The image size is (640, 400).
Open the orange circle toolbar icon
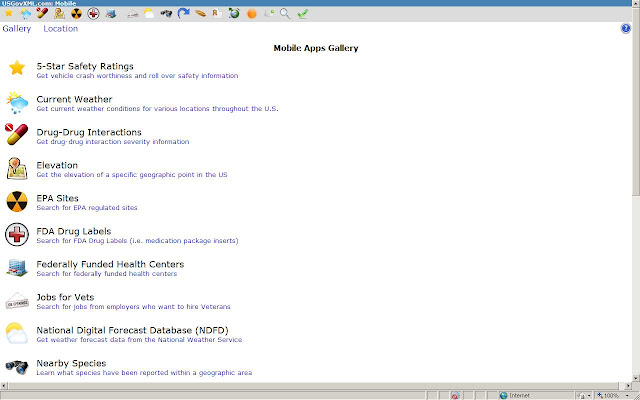(252, 14)
